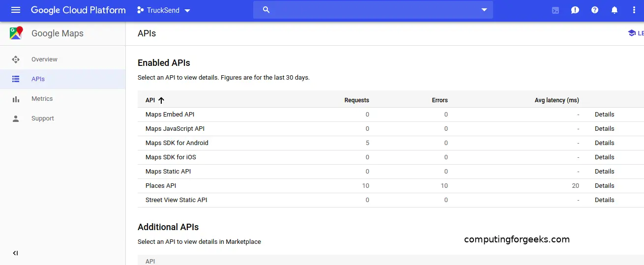
Task: Open Details for Places API
Action: click(x=604, y=186)
